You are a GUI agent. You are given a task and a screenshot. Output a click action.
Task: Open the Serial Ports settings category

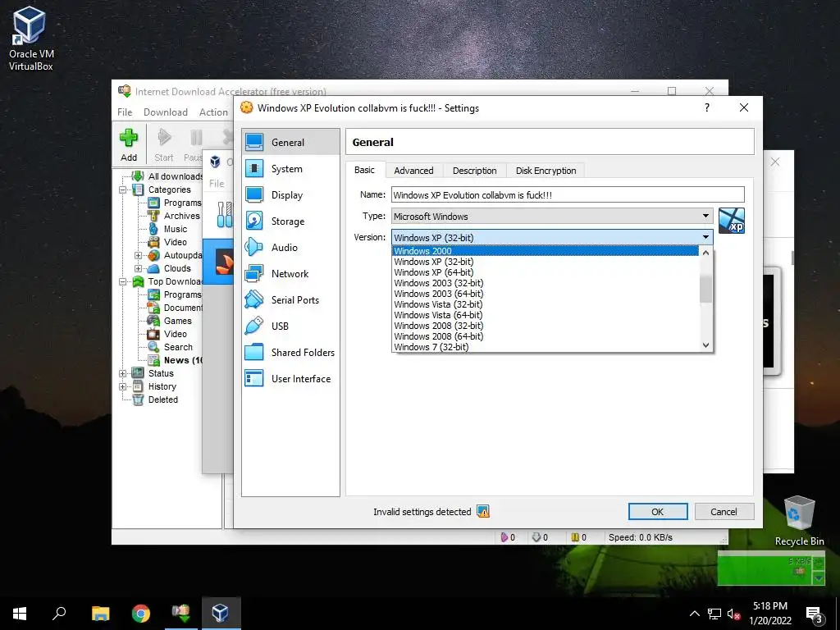pyautogui.click(x=290, y=299)
